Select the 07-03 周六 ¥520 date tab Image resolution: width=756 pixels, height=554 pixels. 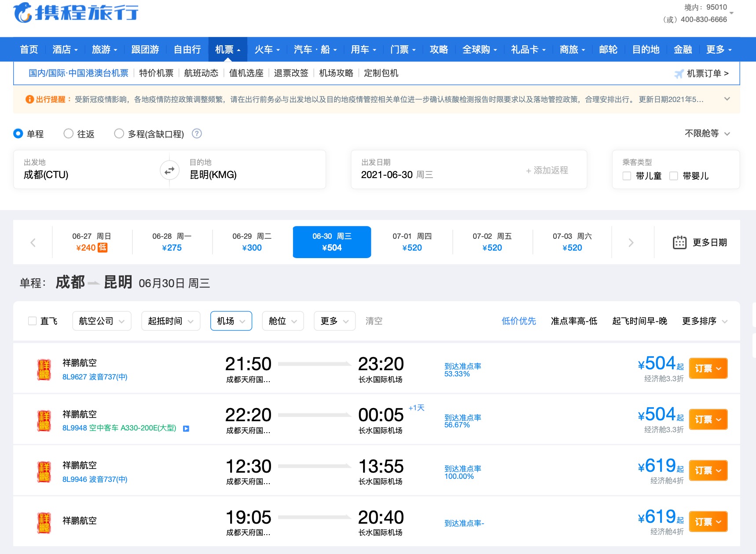point(572,242)
